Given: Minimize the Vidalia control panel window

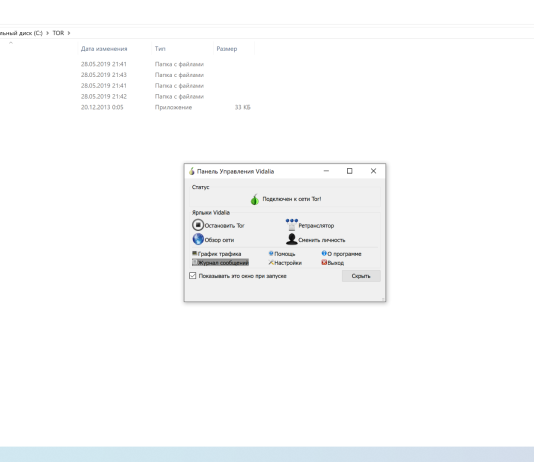Looking at the screenshot, I should 326,171.
